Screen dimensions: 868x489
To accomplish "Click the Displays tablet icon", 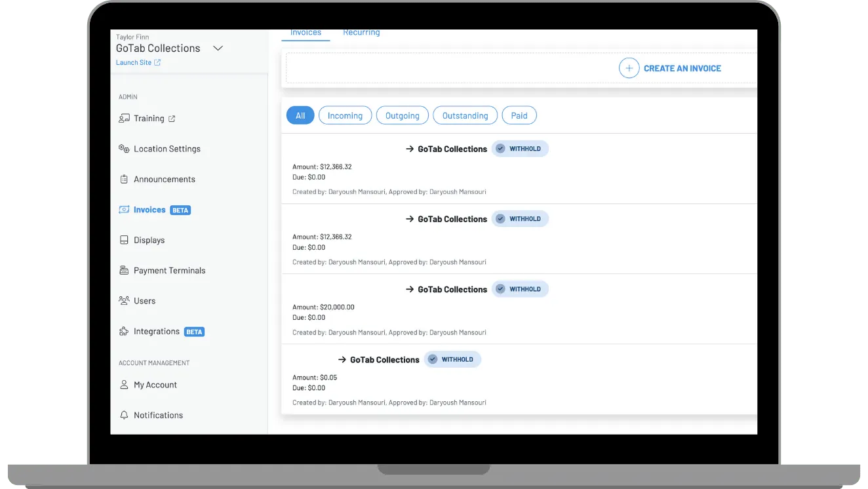I will (124, 241).
